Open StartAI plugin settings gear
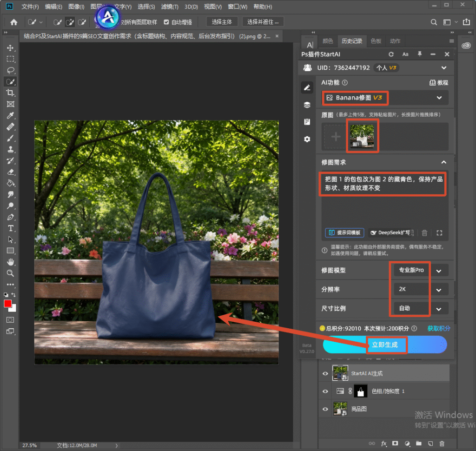 tap(307, 139)
